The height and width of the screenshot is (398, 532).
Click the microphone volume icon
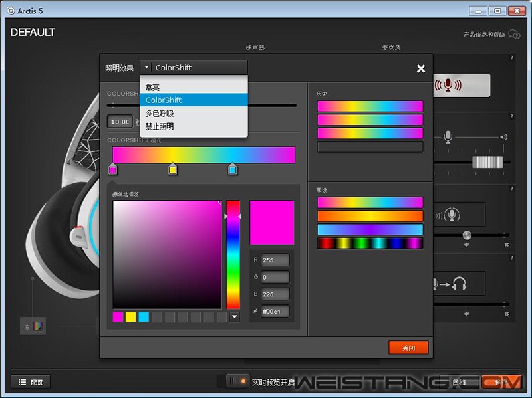[x=448, y=137]
